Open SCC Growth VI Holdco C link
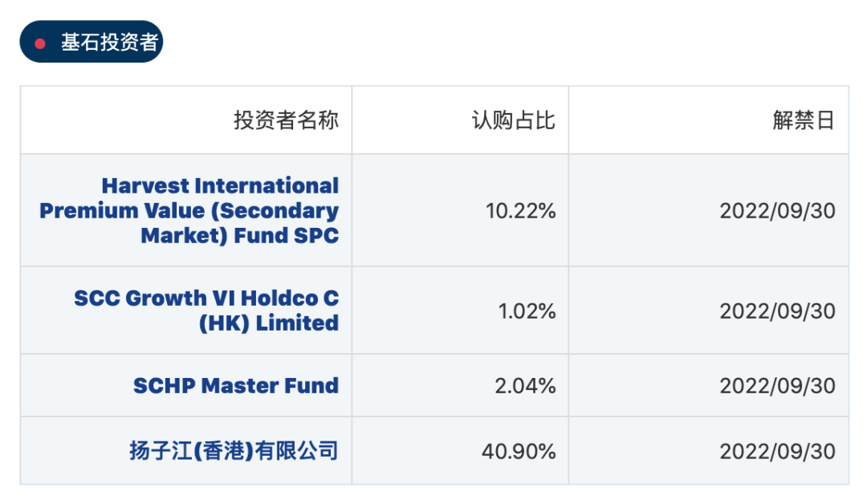The height and width of the screenshot is (504, 867). (x=206, y=299)
